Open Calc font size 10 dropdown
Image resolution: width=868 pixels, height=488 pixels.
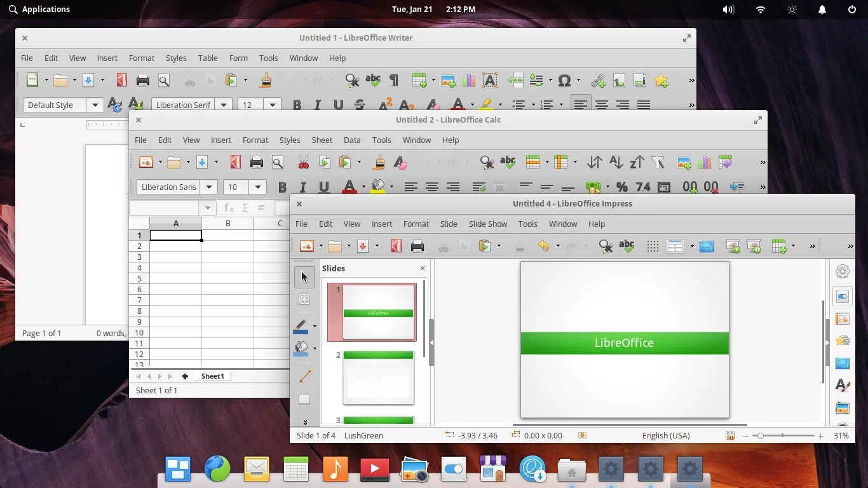[258, 187]
